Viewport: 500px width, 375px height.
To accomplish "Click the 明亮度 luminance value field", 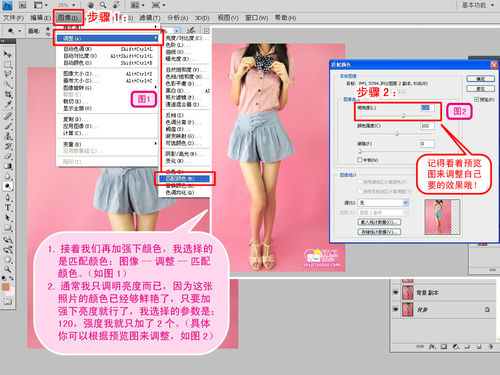I will point(427,108).
